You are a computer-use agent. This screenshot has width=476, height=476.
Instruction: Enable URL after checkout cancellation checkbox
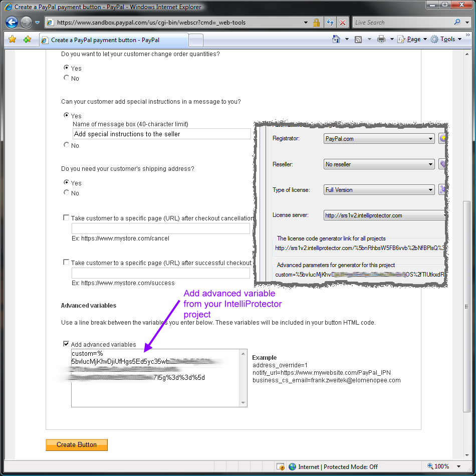click(x=66, y=217)
